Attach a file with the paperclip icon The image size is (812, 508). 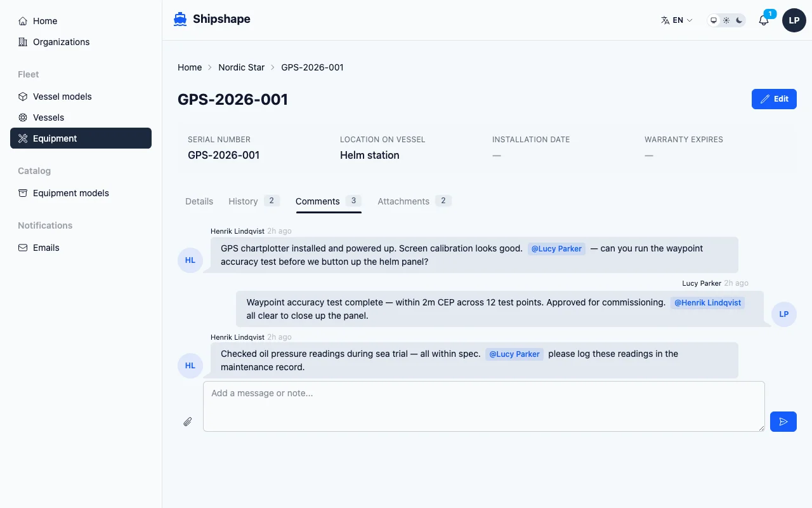[187, 422]
